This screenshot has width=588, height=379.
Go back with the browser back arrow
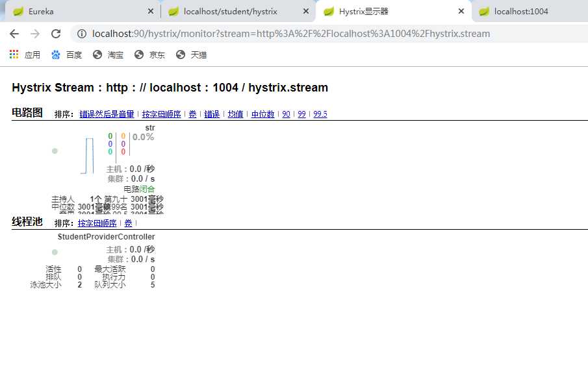(14, 34)
